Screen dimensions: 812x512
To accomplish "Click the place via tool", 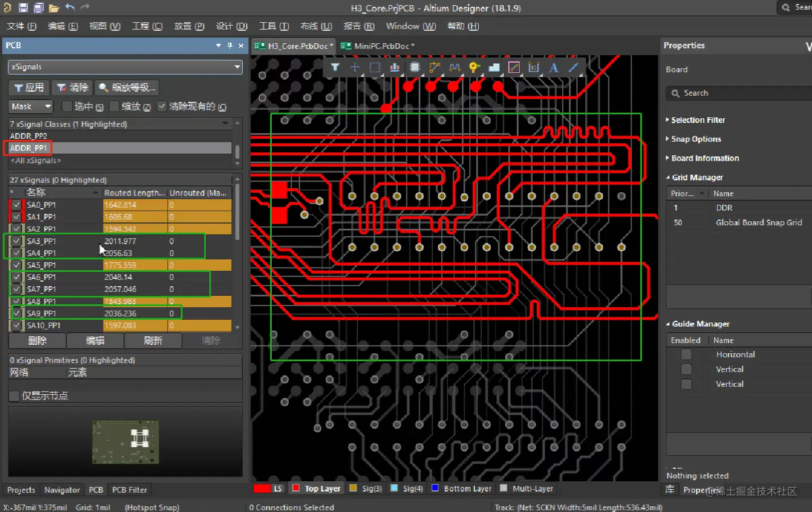I will [x=474, y=68].
